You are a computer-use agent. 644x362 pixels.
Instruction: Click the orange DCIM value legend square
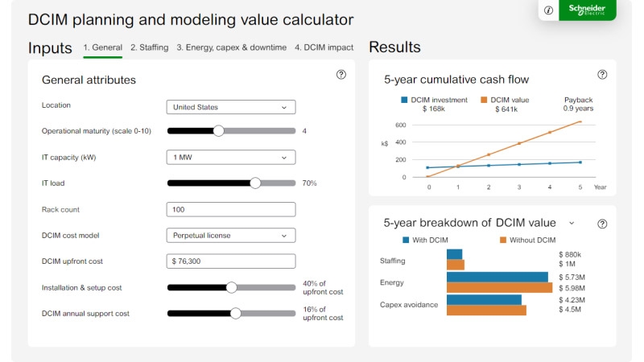[x=485, y=101]
